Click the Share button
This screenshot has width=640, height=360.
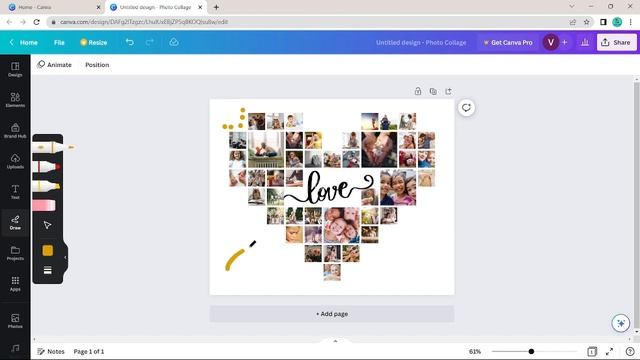pyautogui.click(x=616, y=42)
